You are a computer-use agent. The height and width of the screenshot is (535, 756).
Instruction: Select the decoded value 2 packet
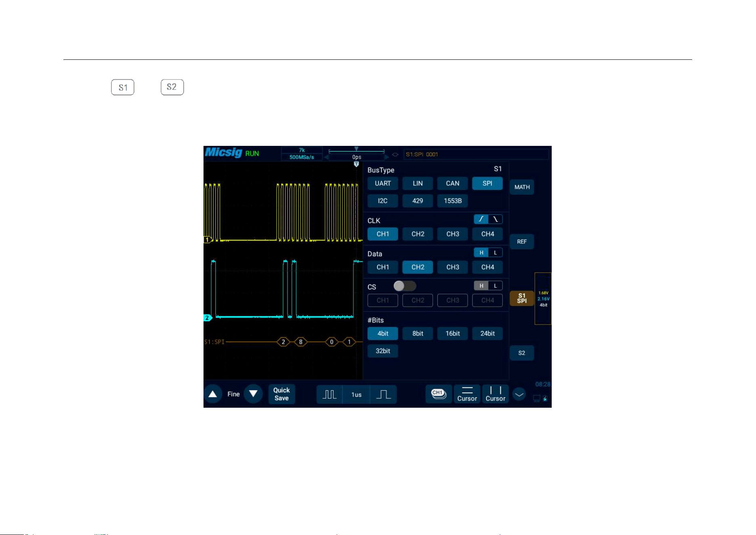283,342
